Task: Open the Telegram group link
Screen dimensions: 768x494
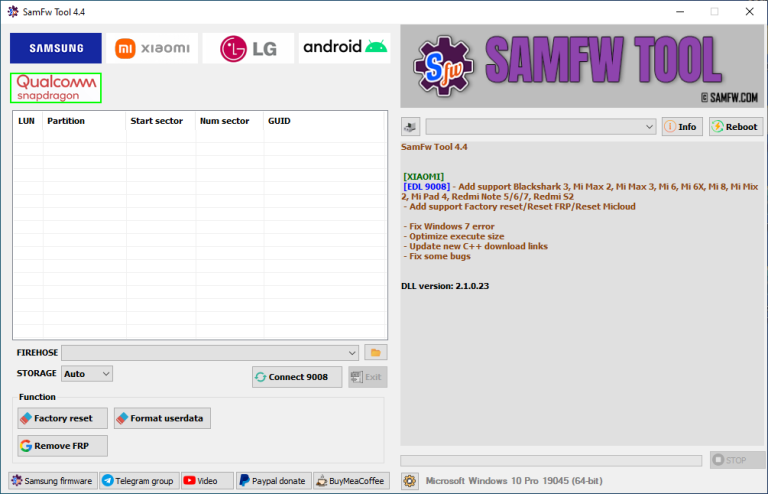Action: (138, 481)
